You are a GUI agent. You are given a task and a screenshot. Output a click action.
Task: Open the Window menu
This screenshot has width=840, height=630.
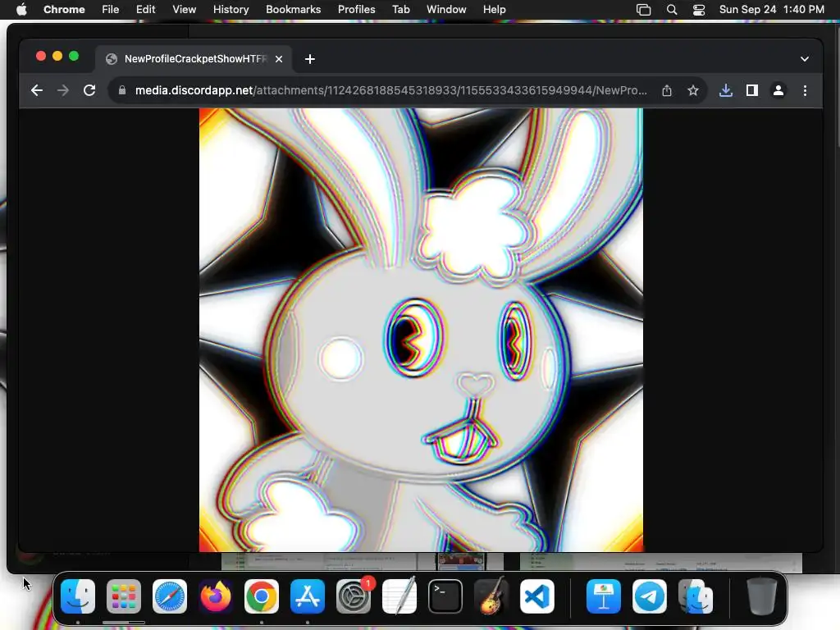(446, 10)
